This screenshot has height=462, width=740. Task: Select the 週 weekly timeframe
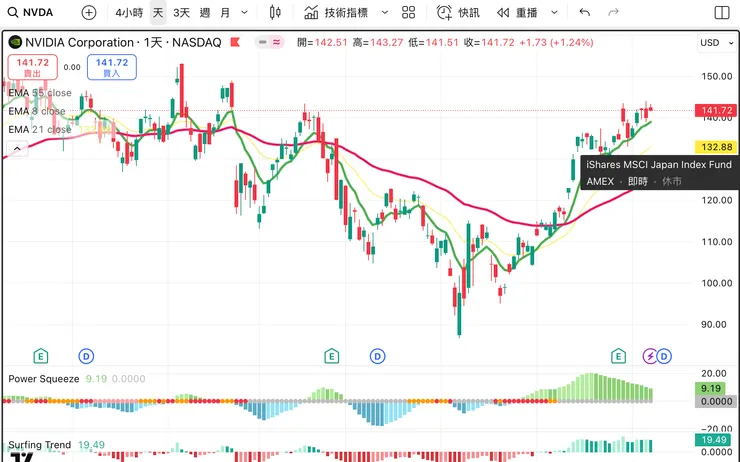(205, 13)
